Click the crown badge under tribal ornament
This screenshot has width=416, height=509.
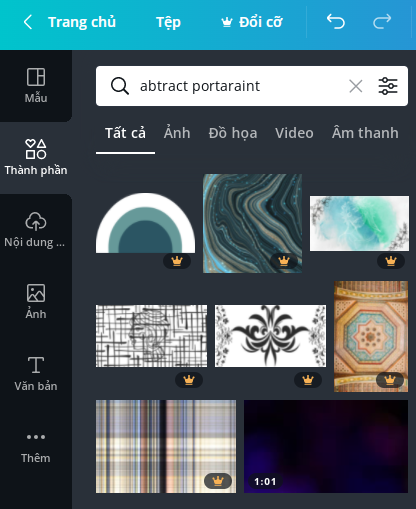[x=308, y=380]
